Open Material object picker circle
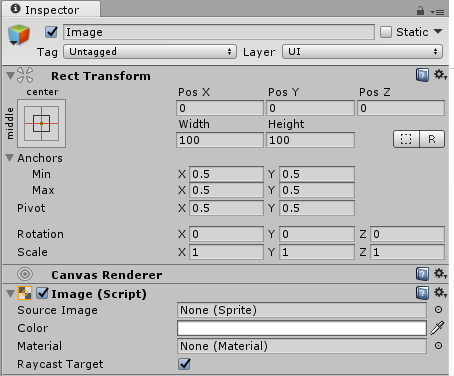This screenshot has width=454, height=376. [x=438, y=346]
